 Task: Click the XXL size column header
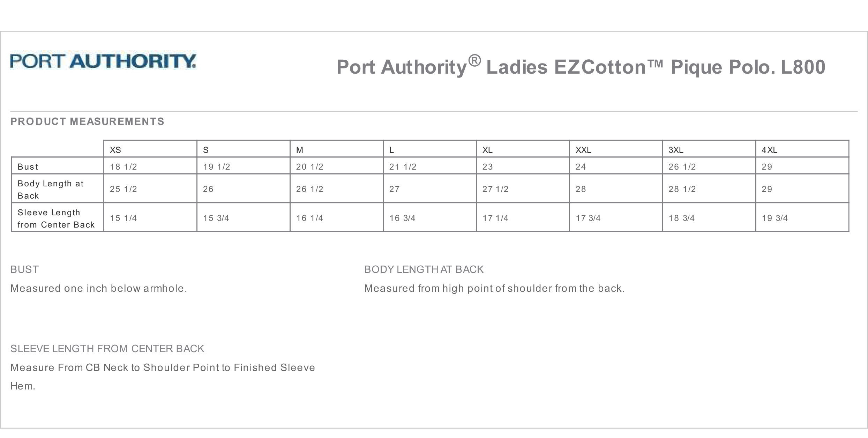tap(583, 150)
